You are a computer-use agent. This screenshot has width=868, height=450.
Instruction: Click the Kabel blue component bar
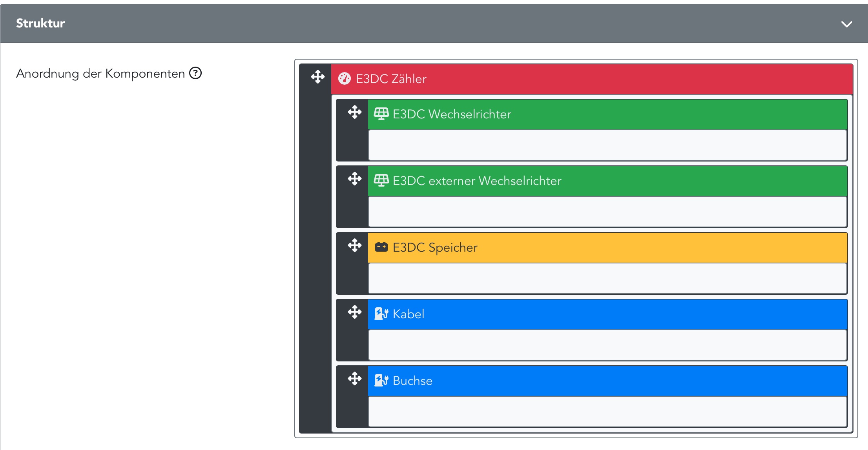pos(589,314)
